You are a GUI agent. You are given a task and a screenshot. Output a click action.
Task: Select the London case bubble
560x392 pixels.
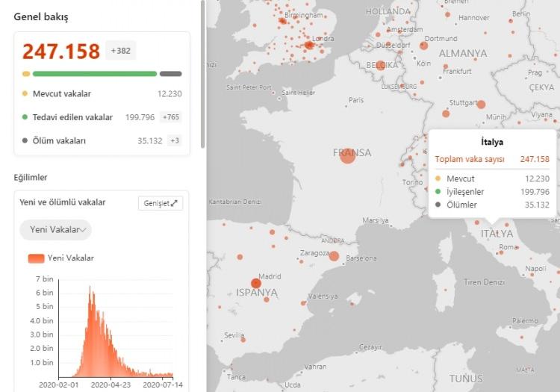coord(309,45)
